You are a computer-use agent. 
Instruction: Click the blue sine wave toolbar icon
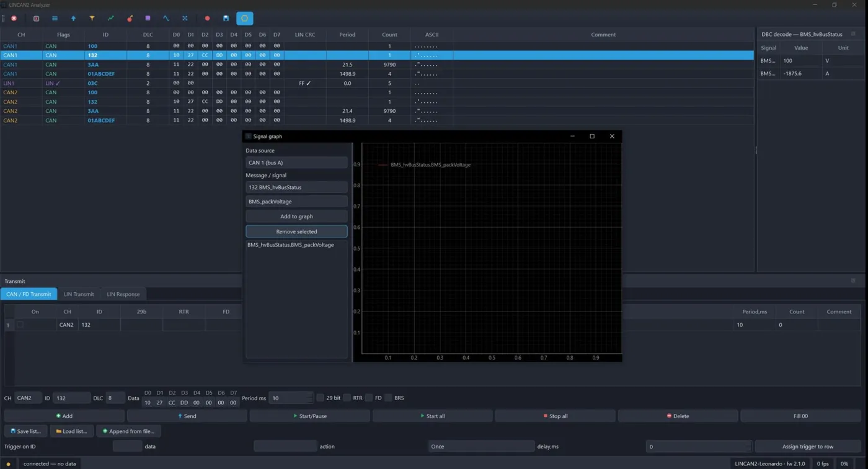click(166, 19)
